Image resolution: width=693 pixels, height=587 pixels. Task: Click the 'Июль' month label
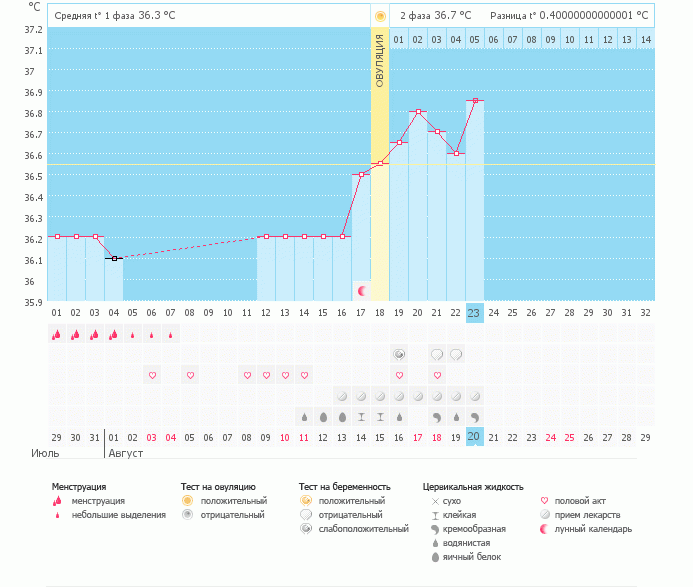[45, 453]
